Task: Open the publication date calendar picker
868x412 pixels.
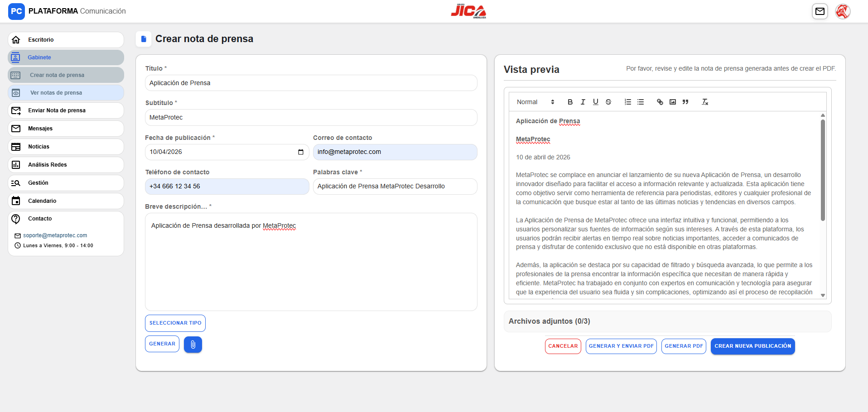Action: pos(301,152)
